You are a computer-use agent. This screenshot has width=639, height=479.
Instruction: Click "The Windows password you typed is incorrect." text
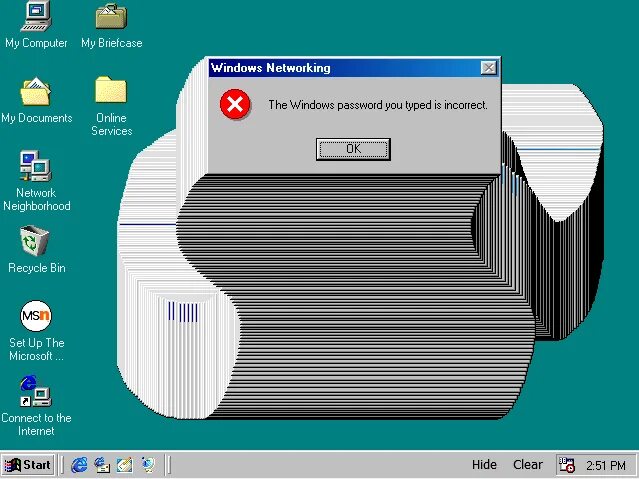click(378, 105)
